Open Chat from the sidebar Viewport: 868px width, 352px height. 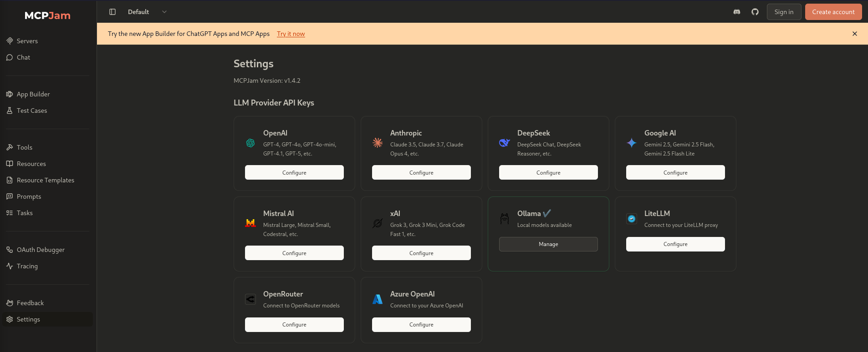click(47, 57)
